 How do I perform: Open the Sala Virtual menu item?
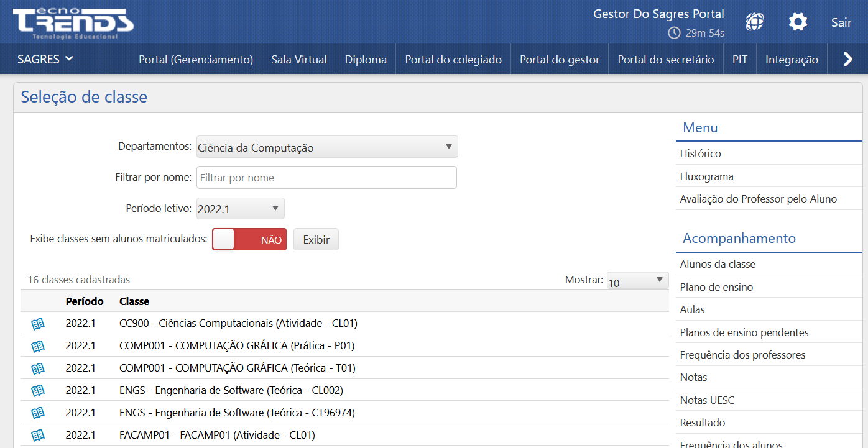click(x=298, y=59)
